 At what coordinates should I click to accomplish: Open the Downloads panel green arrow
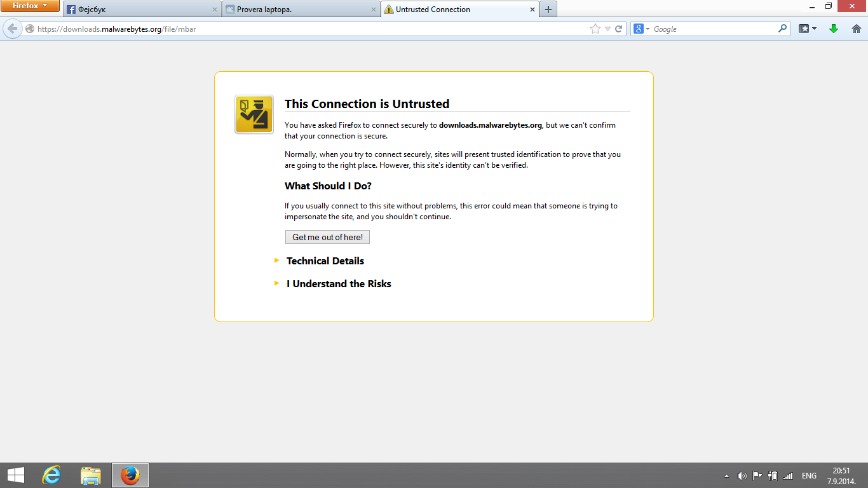(x=834, y=29)
